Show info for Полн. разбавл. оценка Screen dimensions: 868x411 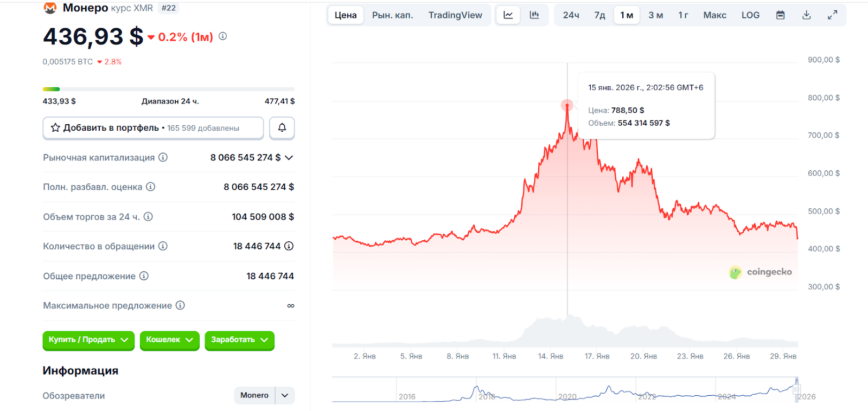click(151, 187)
